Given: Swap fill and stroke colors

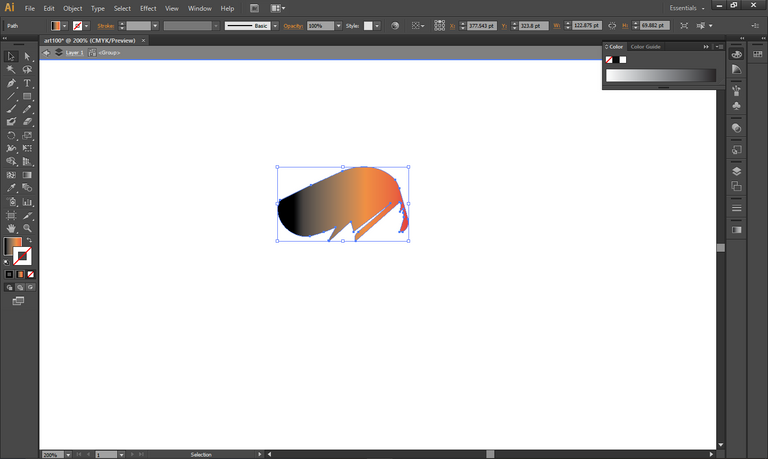Looking at the screenshot, I should (x=29, y=240).
